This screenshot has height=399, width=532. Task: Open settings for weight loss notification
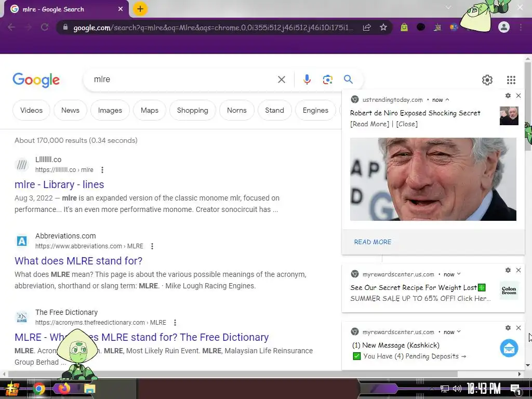(x=508, y=270)
